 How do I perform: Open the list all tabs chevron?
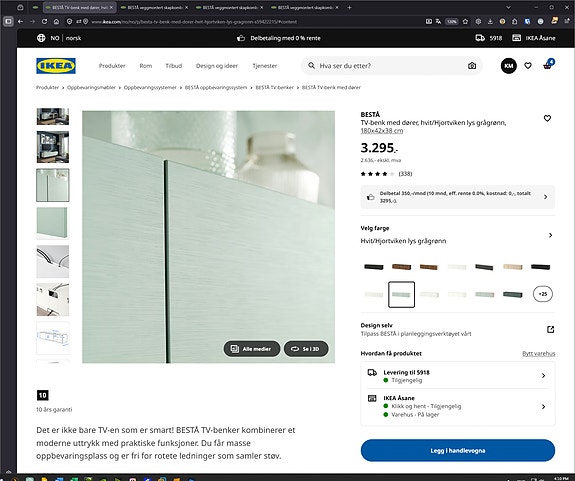point(508,7)
